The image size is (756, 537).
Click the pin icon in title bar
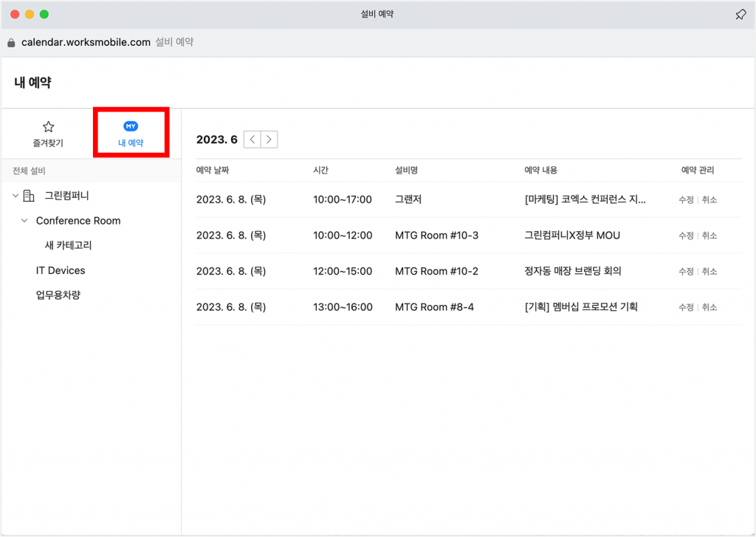(x=740, y=15)
